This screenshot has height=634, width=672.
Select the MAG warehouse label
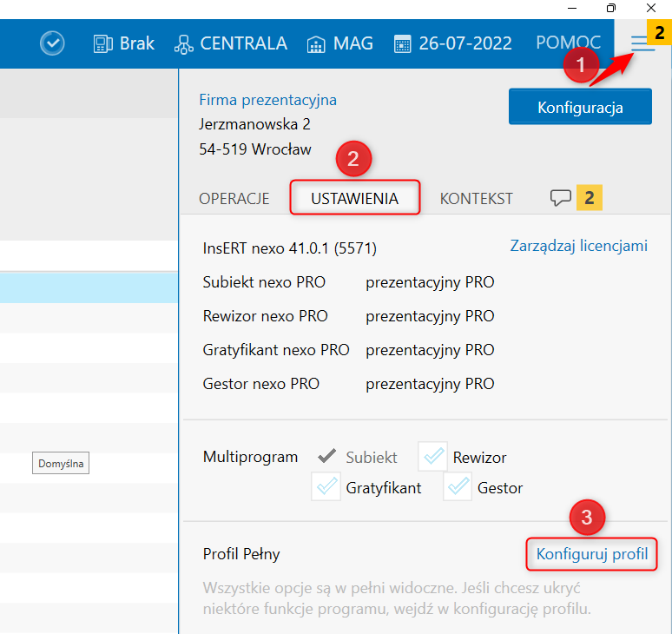pos(352,43)
